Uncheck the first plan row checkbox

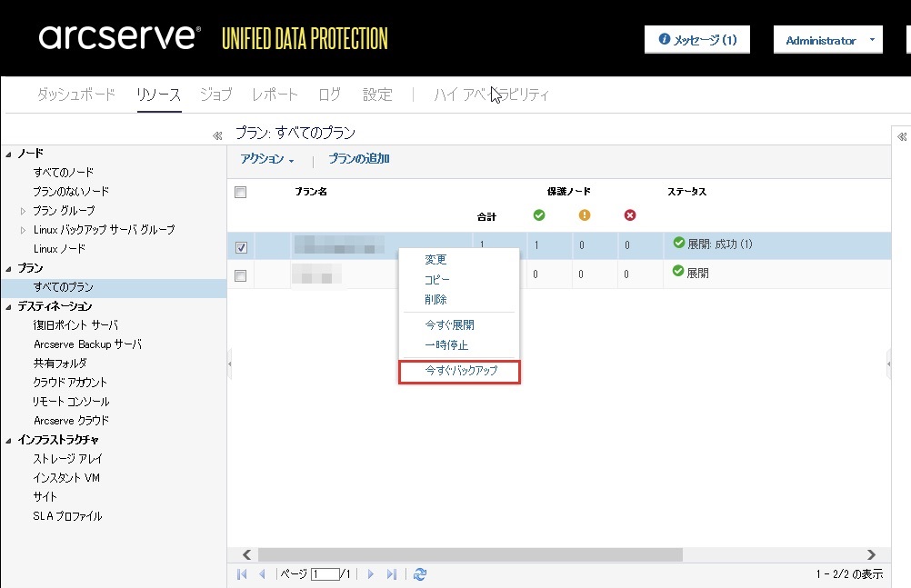tap(241, 247)
